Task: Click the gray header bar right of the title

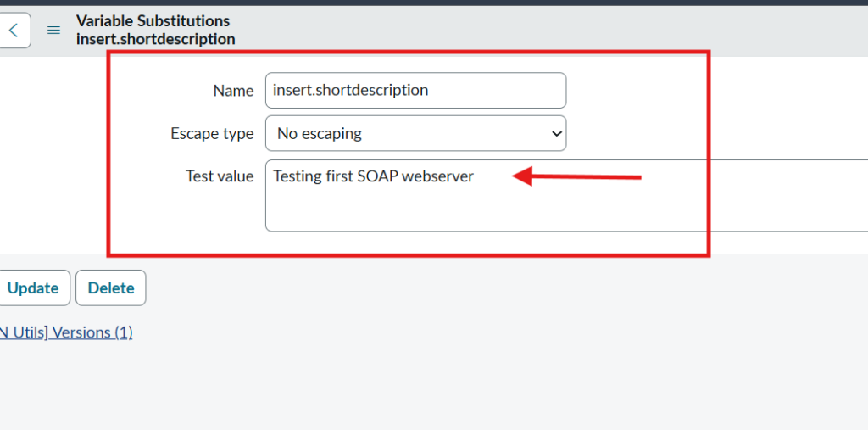Action: 551,31
